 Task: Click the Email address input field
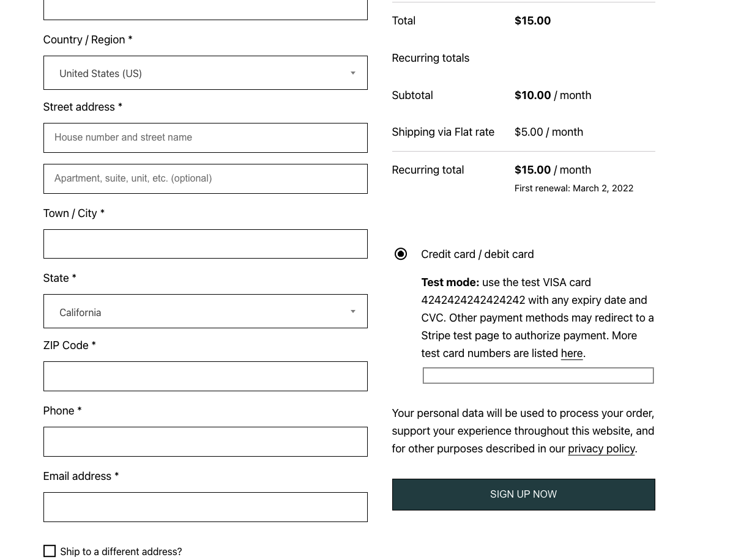coord(205,507)
